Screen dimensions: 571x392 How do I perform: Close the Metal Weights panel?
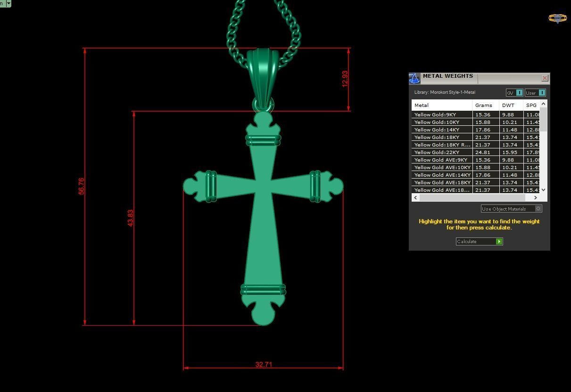(545, 78)
